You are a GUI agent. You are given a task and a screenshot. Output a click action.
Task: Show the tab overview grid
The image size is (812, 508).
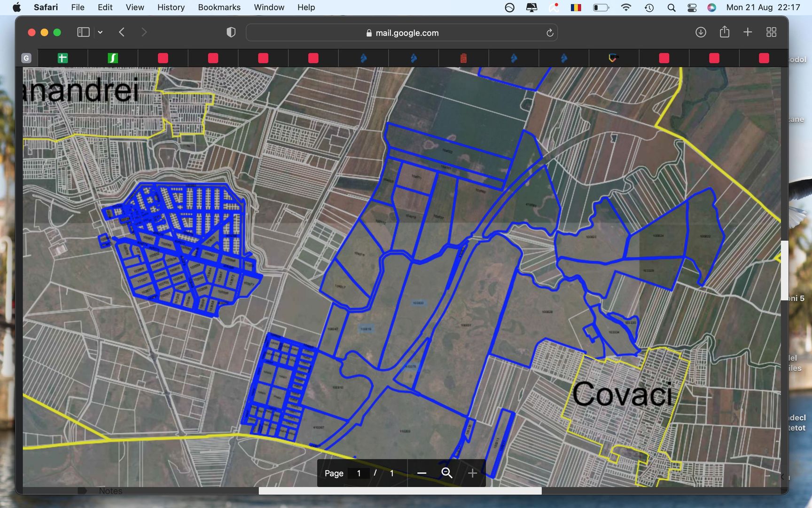(771, 32)
